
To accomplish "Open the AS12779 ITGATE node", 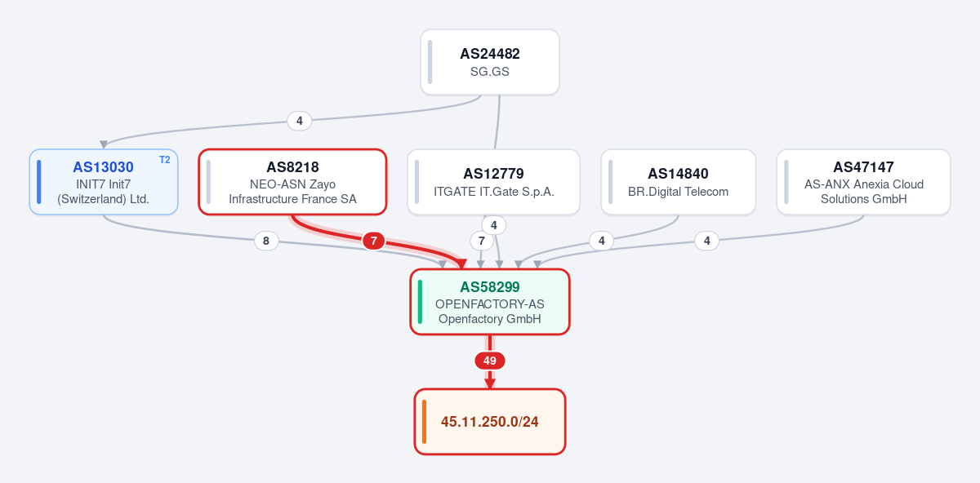I will [x=493, y=182].
